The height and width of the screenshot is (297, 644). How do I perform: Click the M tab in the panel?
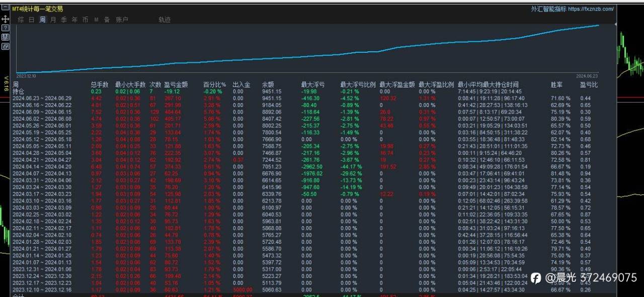click(x=96, y=20)
